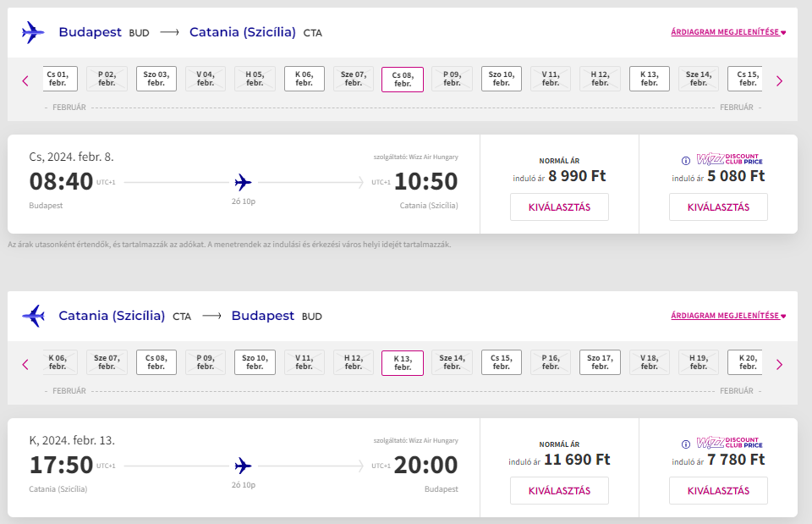Click info icon next to return Wizz Discount Club price
This screenshot has height=524, width=812.
686,444
